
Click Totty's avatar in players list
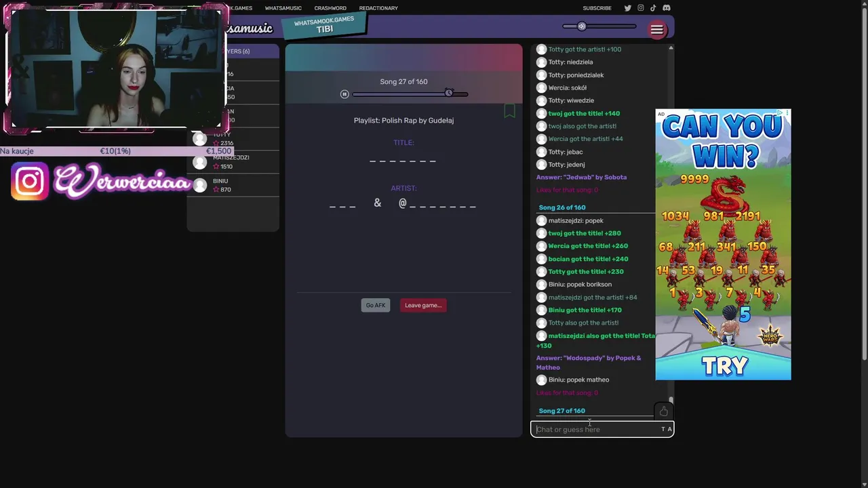(x=199, y=139)
